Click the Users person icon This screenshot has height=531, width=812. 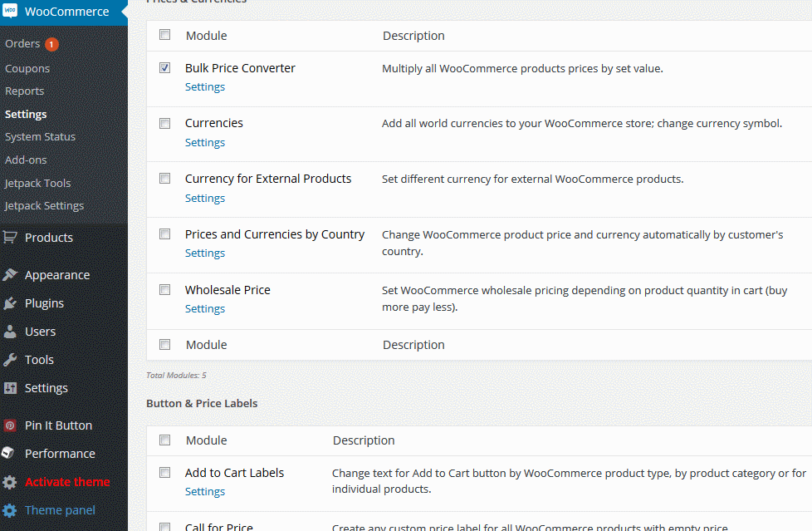coord(10,332)
